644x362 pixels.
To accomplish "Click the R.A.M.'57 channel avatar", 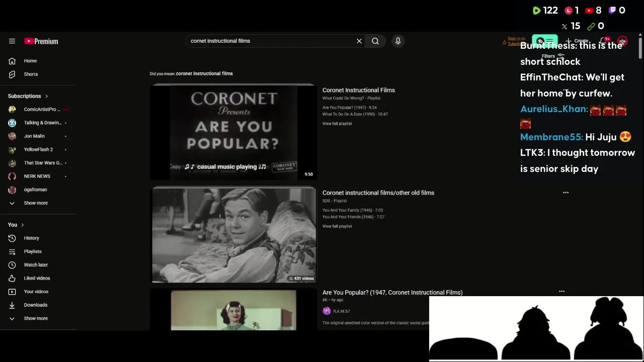I will point(327,311).
